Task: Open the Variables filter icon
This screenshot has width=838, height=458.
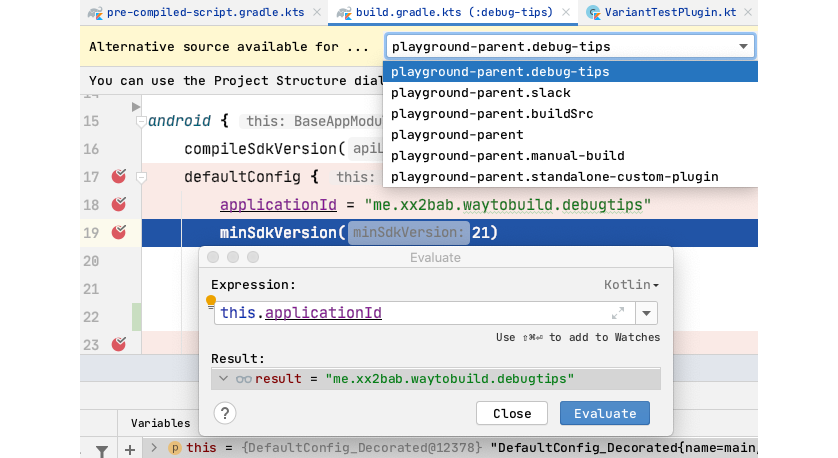Action: (x=102, y=451)
